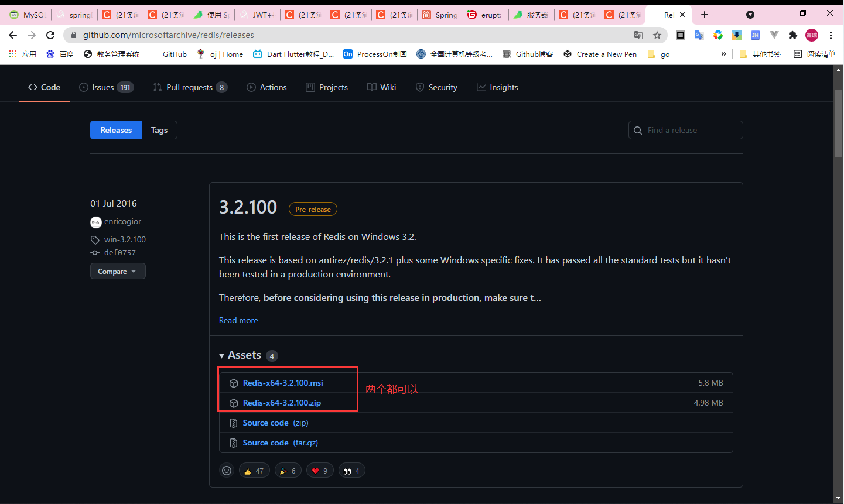Open the ProcessOn制图 bookmark
Screen dimensions: 844x504
tap(375, 54)
